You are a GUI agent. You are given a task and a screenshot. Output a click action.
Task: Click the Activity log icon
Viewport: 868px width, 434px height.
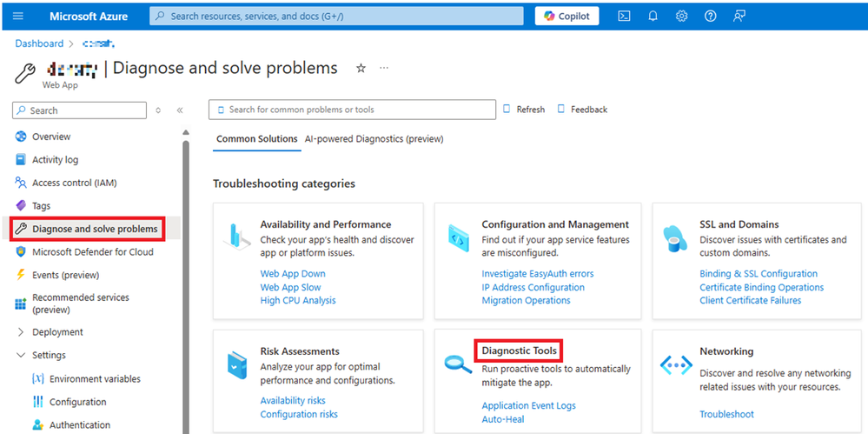pos(21,160)
